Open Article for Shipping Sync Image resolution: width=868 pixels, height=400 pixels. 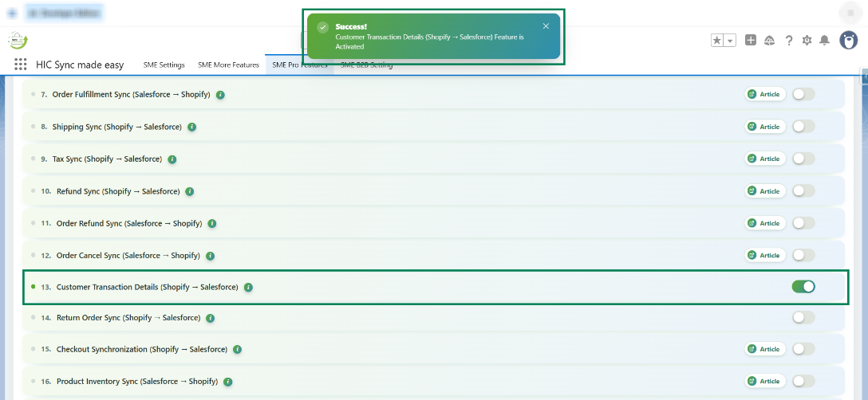(x=765, y=127)
